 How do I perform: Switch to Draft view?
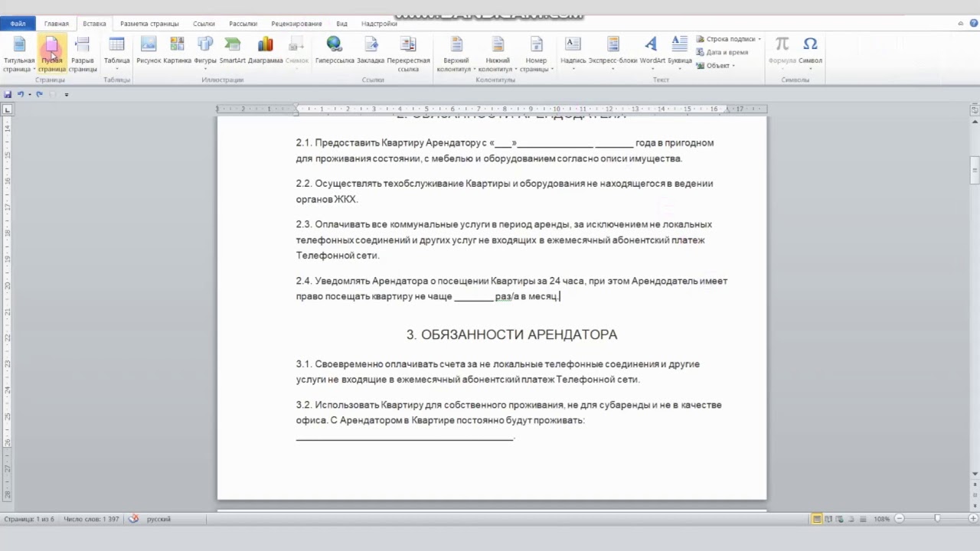coord(861,519)
